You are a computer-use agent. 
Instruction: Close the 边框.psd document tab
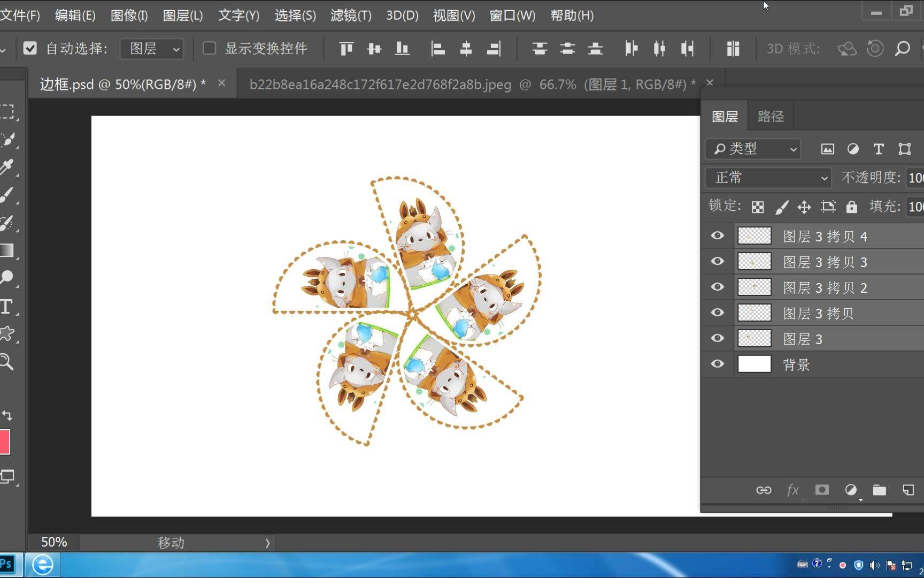point(222,83)
